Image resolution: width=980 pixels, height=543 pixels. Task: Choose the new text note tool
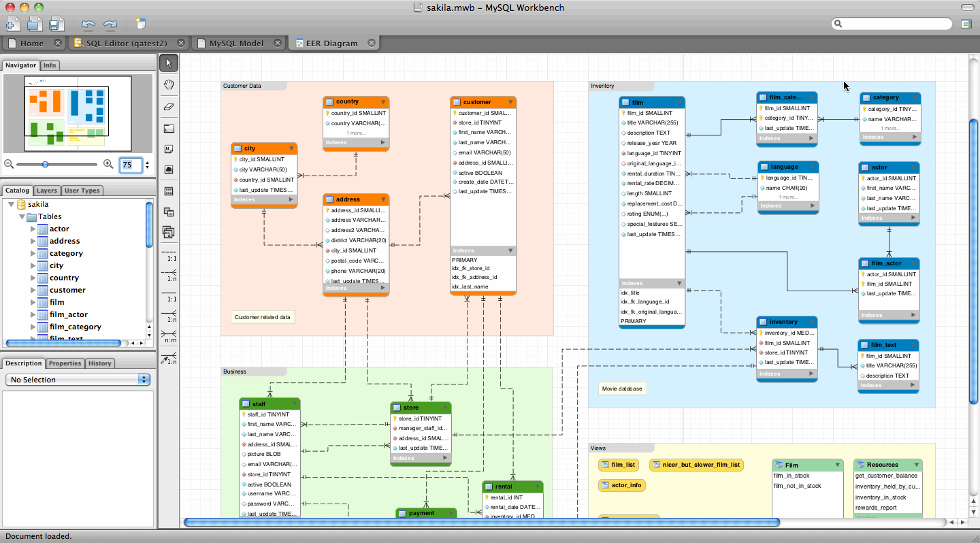[169, 149]
